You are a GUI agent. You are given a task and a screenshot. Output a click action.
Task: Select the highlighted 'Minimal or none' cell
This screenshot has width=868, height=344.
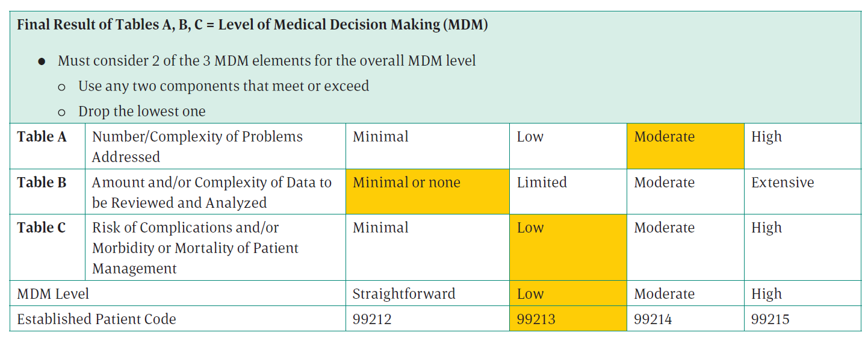(427, 191)
